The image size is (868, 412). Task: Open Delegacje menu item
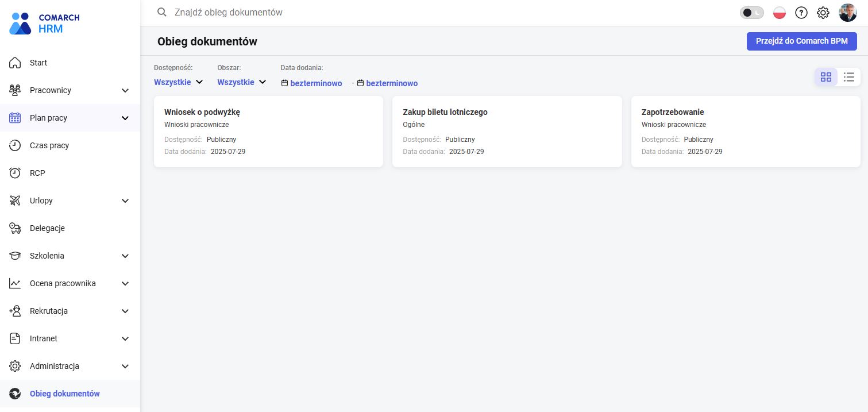click(70, 228)
